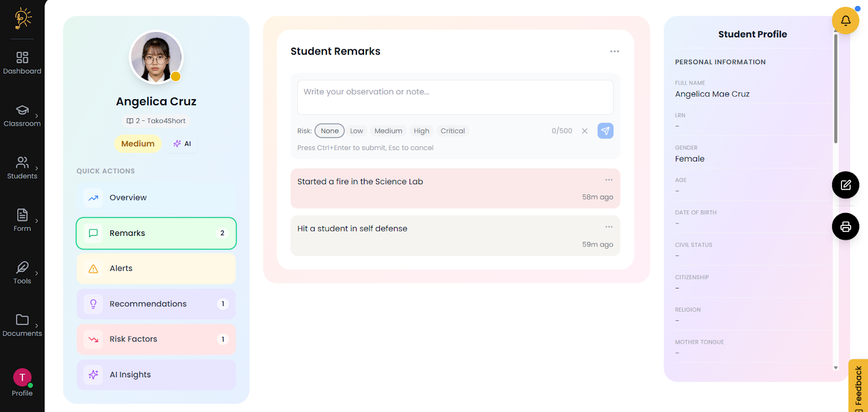Open the Alerts quick action
Viewport: 868px width, 412px height.
pyautogui.click(x=156, y=268)
